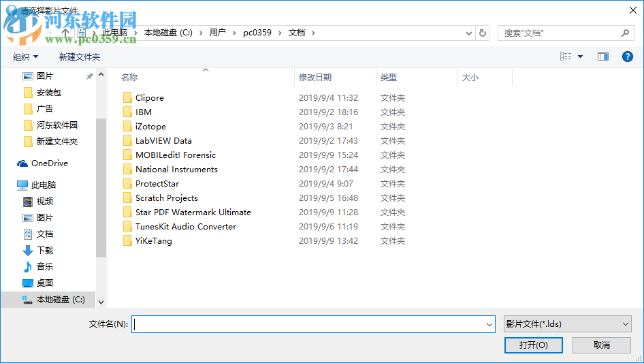Select 广告 folder in sidebar
Viewport: 644px width, 363px height.
pos(45,109)
